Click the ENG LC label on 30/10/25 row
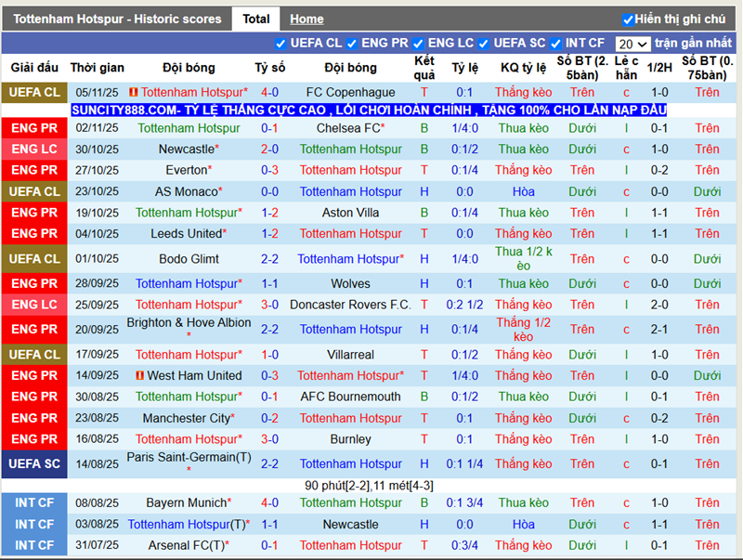 tap(34, 149)
